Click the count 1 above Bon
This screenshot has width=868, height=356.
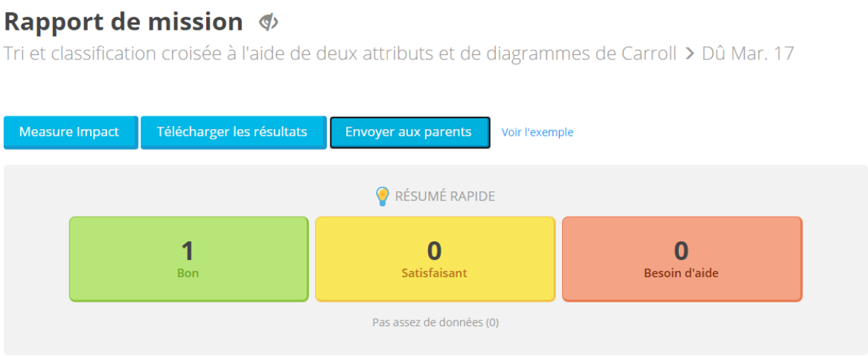188,250
